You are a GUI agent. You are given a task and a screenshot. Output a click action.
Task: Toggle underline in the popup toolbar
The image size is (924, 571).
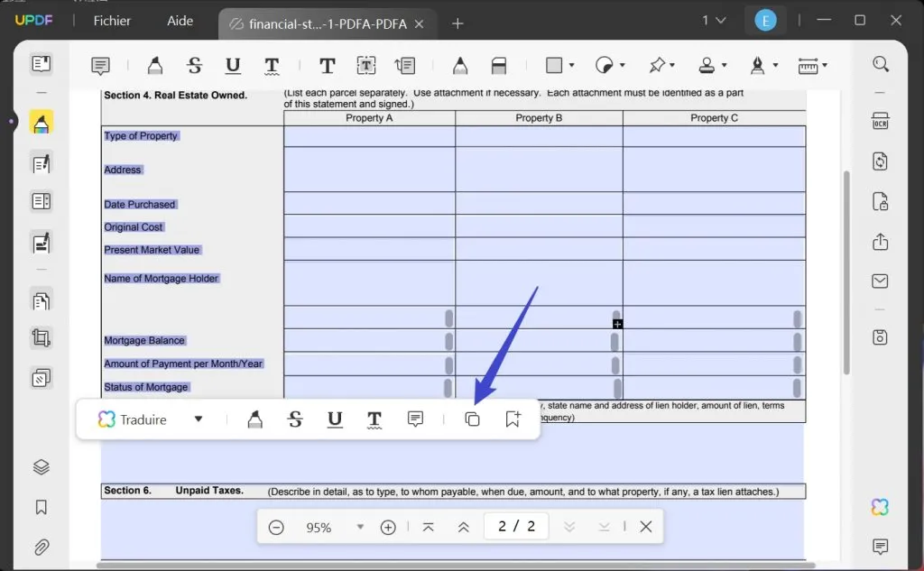[x=335, y=419]
